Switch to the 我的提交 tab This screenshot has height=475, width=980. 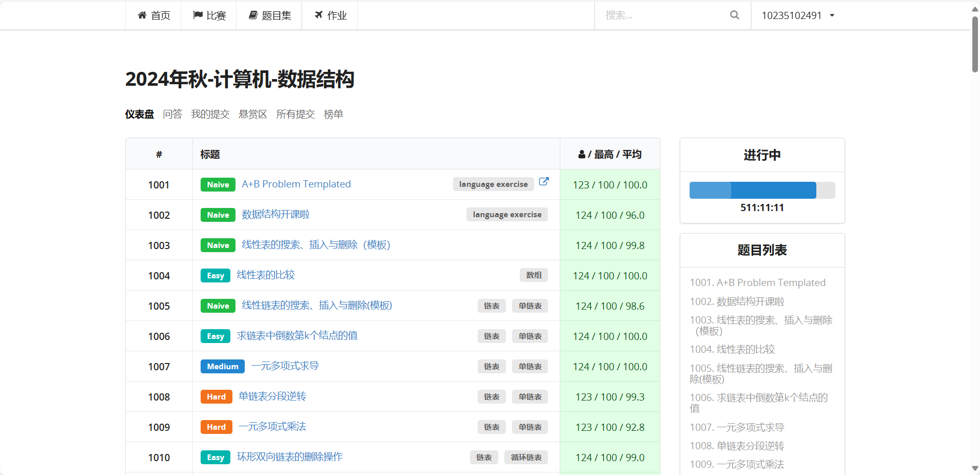pyautogui.click(x=210, y=114)
